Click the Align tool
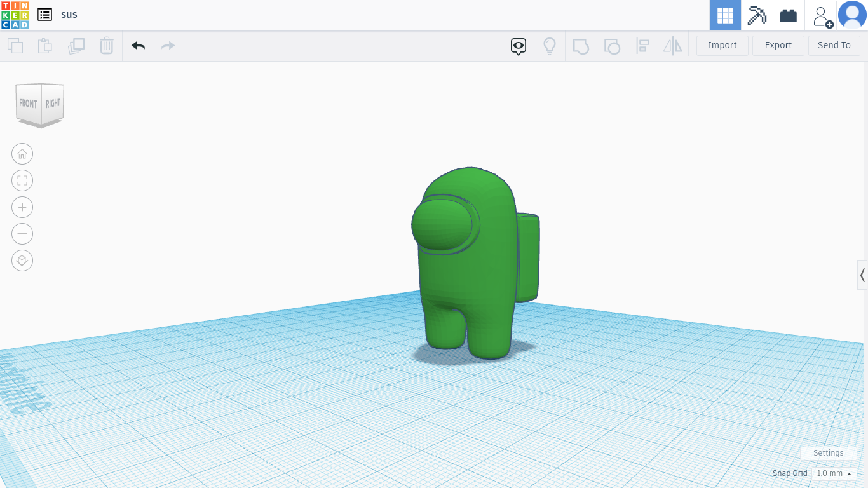This screenshot has height=488, width=868. [642, 46]
